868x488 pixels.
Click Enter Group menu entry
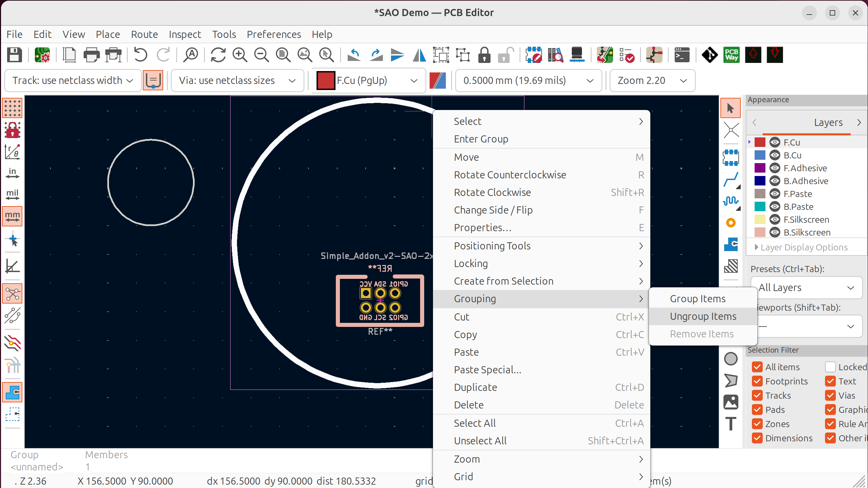541,139
